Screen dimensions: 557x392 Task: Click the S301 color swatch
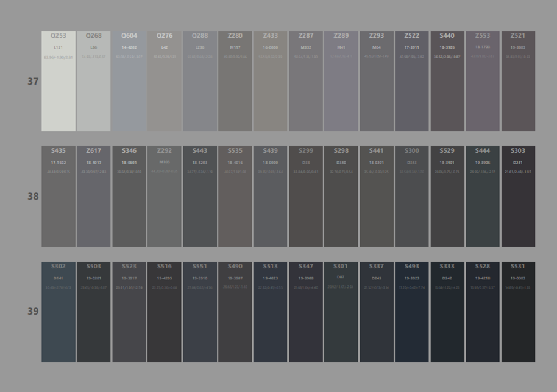pyautogui.click(x=341, y=312)
